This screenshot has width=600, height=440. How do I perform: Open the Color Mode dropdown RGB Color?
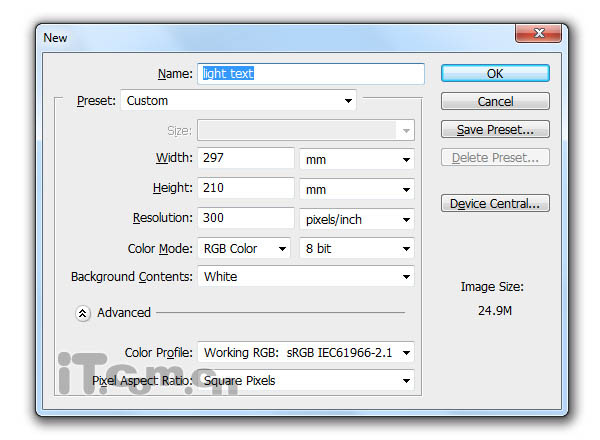pos(244,249)
